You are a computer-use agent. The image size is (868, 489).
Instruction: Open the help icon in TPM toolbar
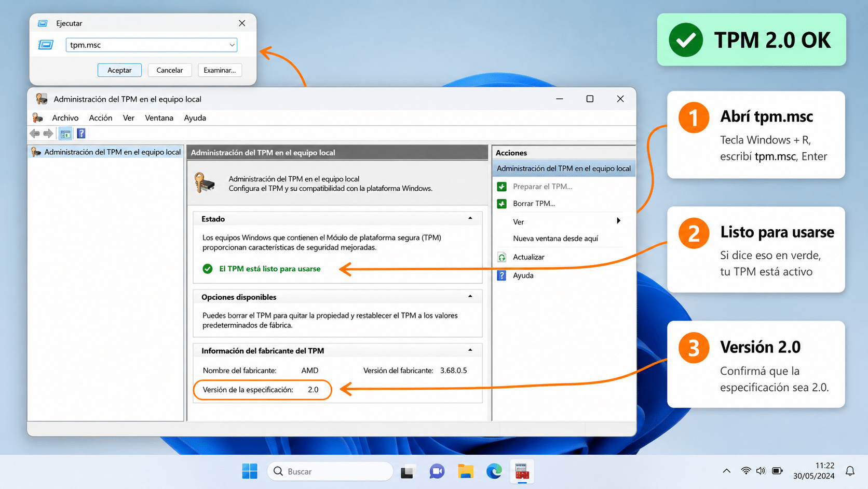(x=81, y=134)
